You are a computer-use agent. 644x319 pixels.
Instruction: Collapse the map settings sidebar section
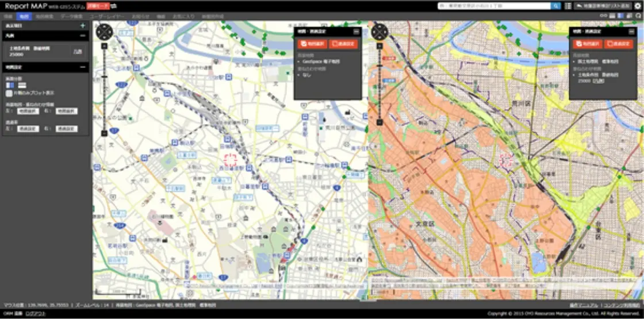coord(83,67)
